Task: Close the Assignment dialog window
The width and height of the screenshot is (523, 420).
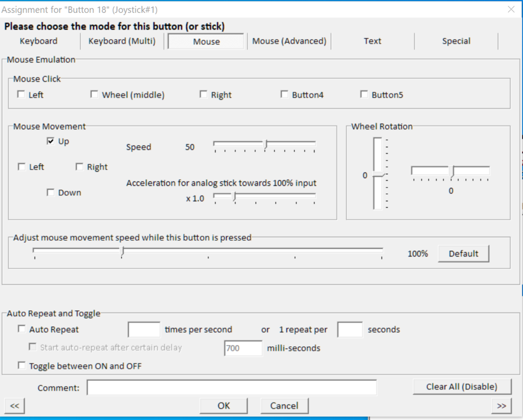Action: coord(511,10)
